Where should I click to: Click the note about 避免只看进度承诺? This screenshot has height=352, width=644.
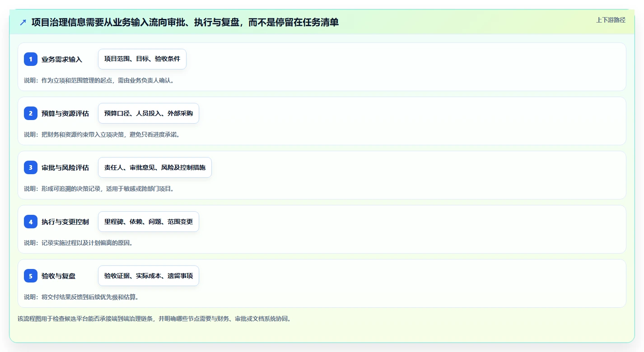click(102, 134)
